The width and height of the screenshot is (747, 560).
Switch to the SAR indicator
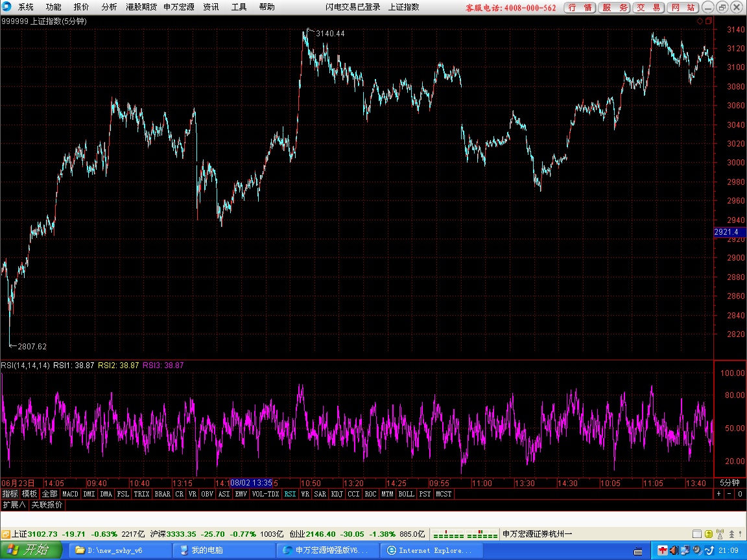pos(320,494)
